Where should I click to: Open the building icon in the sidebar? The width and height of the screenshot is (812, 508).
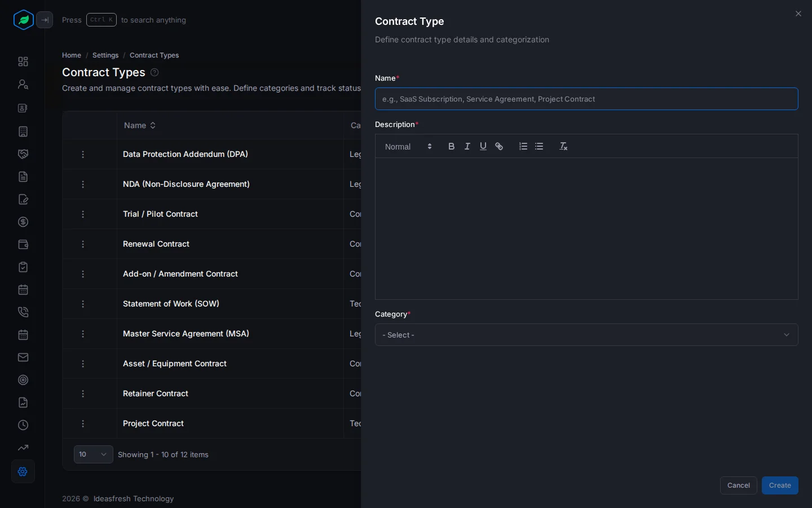click(23, 132)
